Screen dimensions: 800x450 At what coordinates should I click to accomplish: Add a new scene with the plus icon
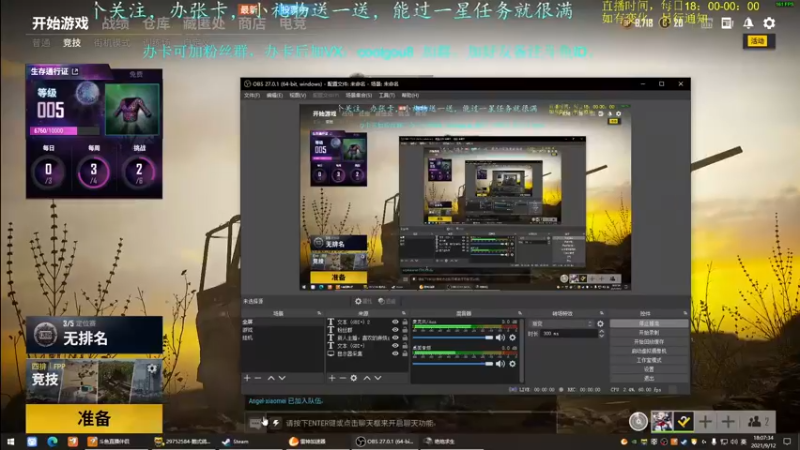click(x=247, y=378)
